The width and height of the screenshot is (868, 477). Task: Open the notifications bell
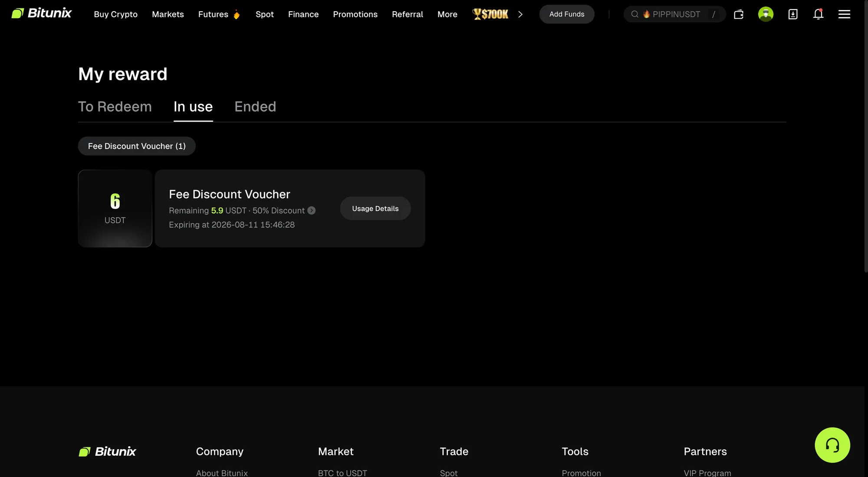click(x=818, y=14)
